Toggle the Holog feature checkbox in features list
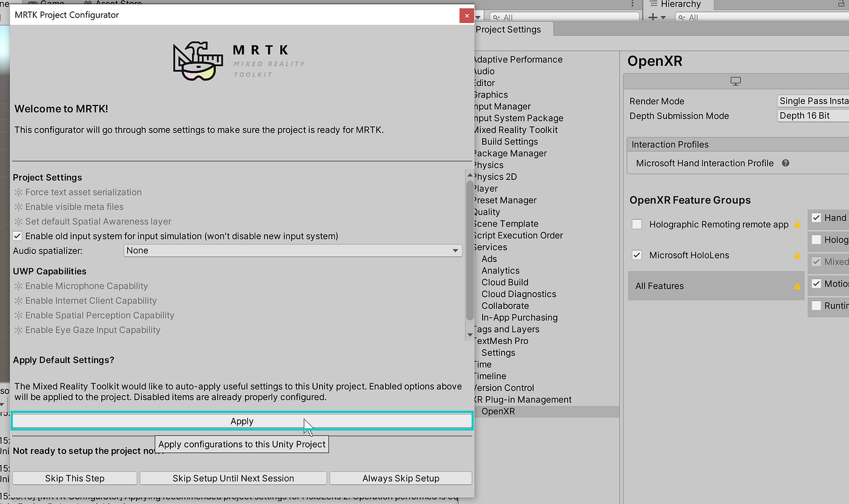The image size is (849, 504). [x=816, y=240]
